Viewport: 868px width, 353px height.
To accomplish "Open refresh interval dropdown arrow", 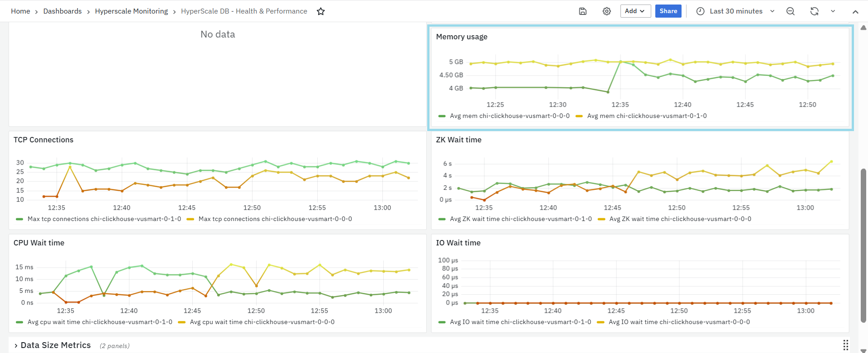I will [833, 11].
